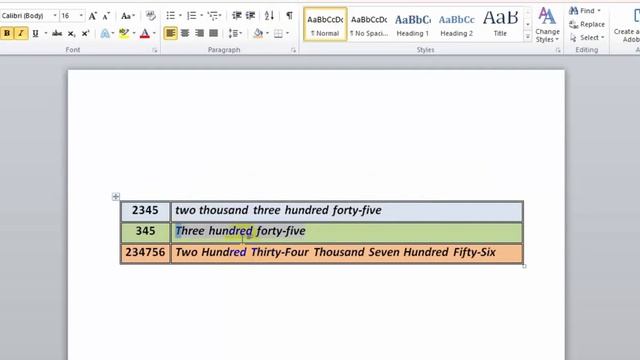Open Font dialog launcher
This screenshot has width=640, height=360.
155,50
